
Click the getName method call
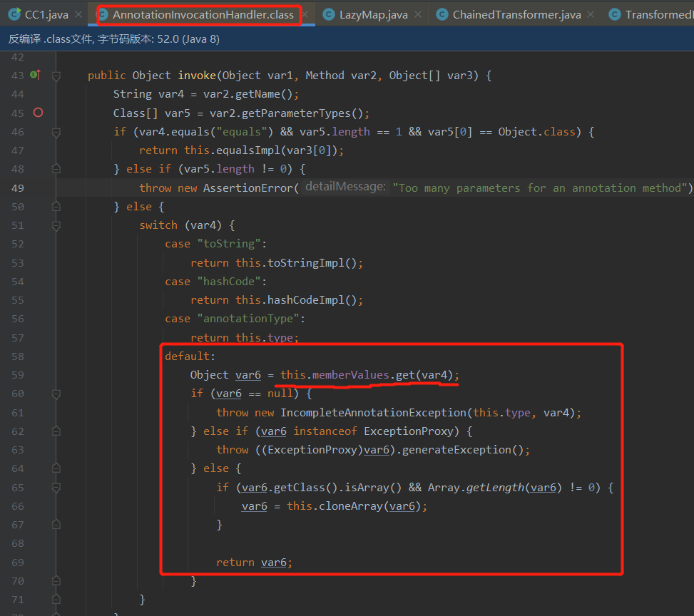[x=257, y=94]
